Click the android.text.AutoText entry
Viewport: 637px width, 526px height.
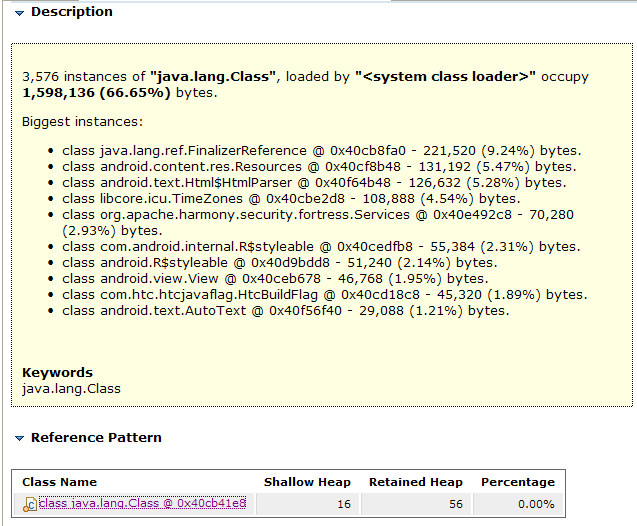pyautogui.click(x=286, y=311)
